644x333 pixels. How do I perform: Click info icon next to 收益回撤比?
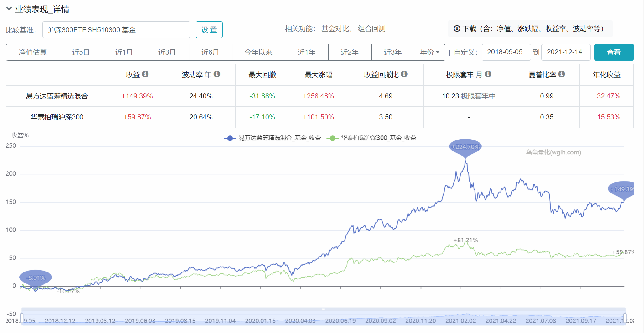tap(404, 74)
